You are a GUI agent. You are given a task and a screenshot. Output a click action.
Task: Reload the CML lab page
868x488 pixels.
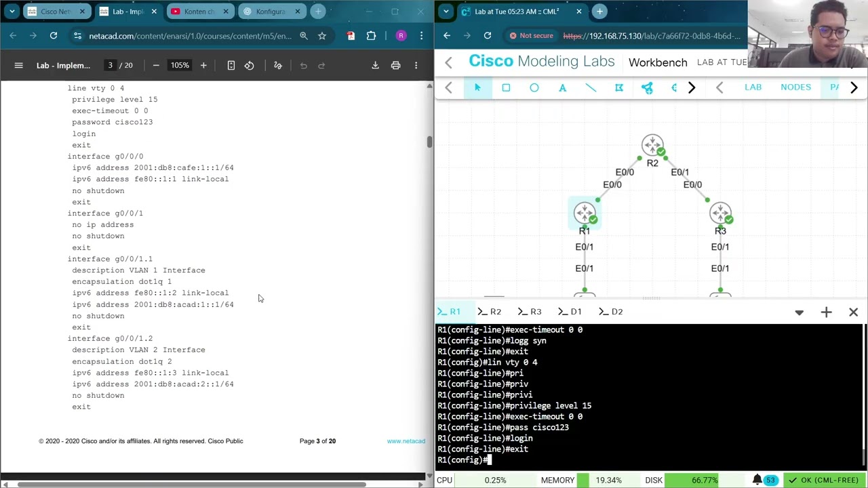coord(488,36)
